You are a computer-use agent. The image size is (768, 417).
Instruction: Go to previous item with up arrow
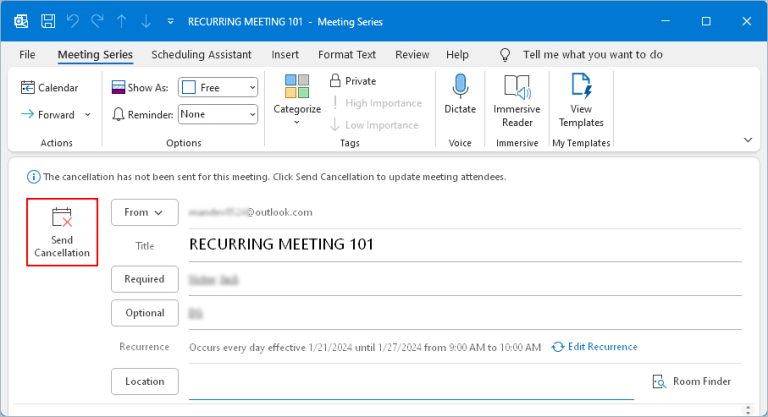coord(121,22)
